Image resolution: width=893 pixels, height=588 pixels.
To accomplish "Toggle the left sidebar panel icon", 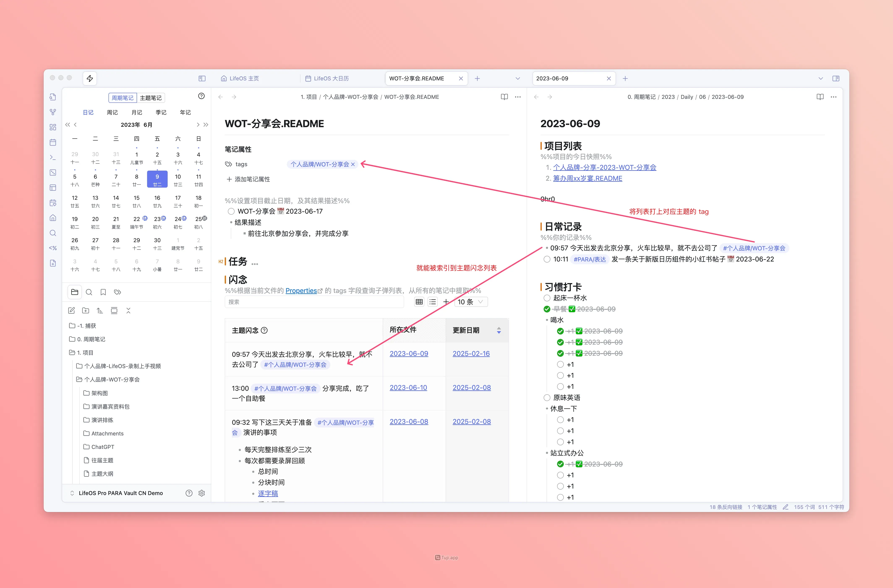I will (202, 78).
